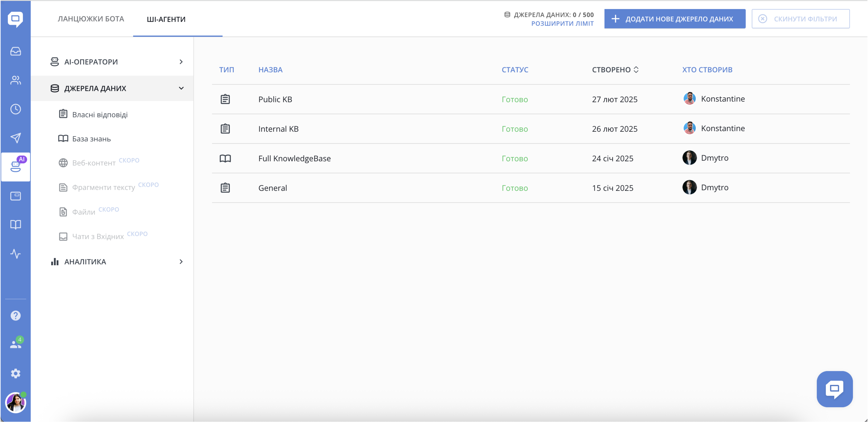This screenshot has height=422, width=868.
Task: Click the Джерела даних database stack icon
Action: pyautogui.click(x=55, y=88)
